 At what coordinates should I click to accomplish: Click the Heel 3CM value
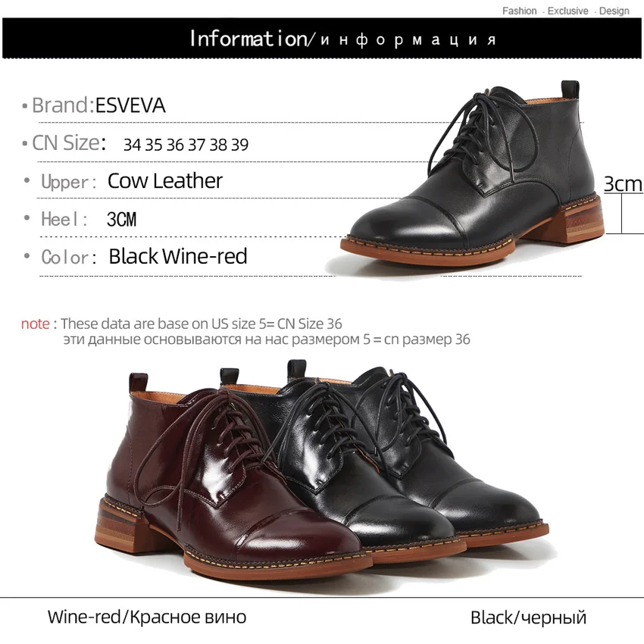[x=121, y=219]
